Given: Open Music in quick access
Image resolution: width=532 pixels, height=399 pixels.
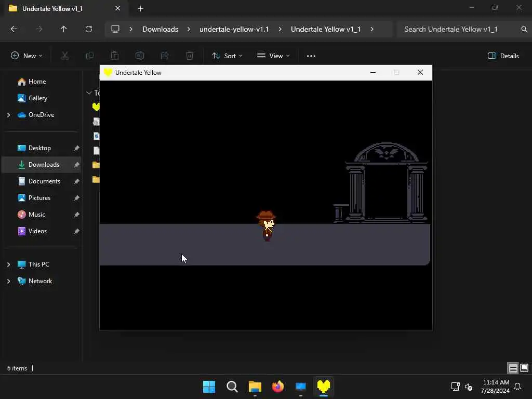Looking at the screenshot, I should click(37, 215).
